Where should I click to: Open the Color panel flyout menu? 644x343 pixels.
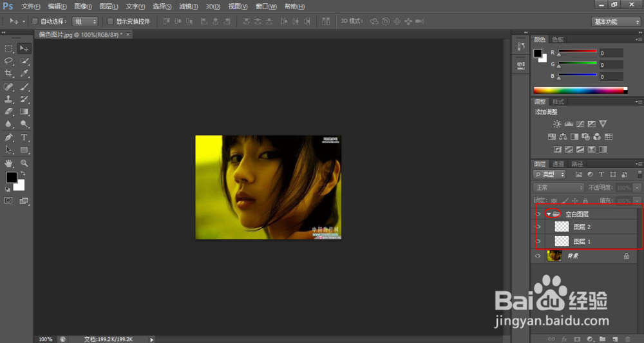[x=639, y=39]
